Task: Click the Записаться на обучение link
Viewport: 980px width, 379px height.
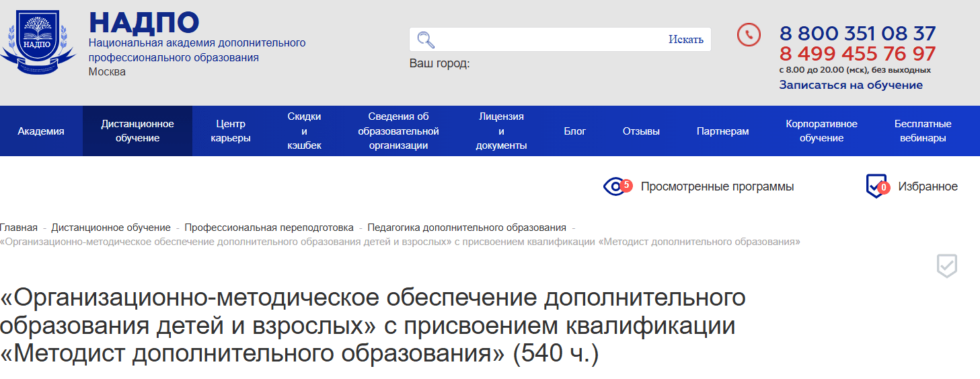Action: 850,85
